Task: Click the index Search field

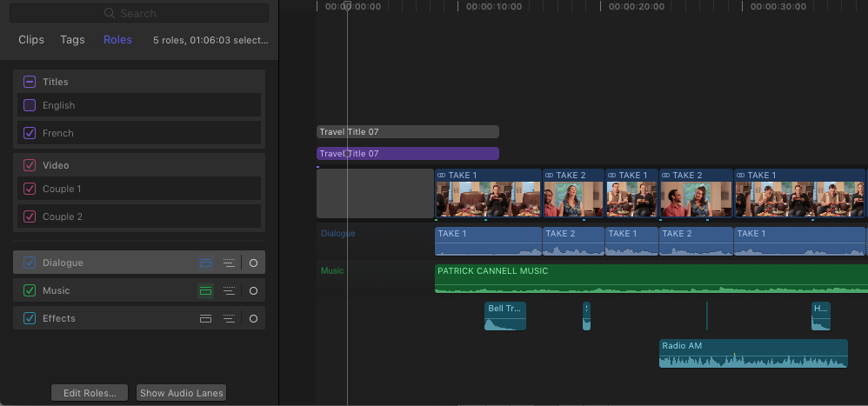Action: (x=139, y=13)
